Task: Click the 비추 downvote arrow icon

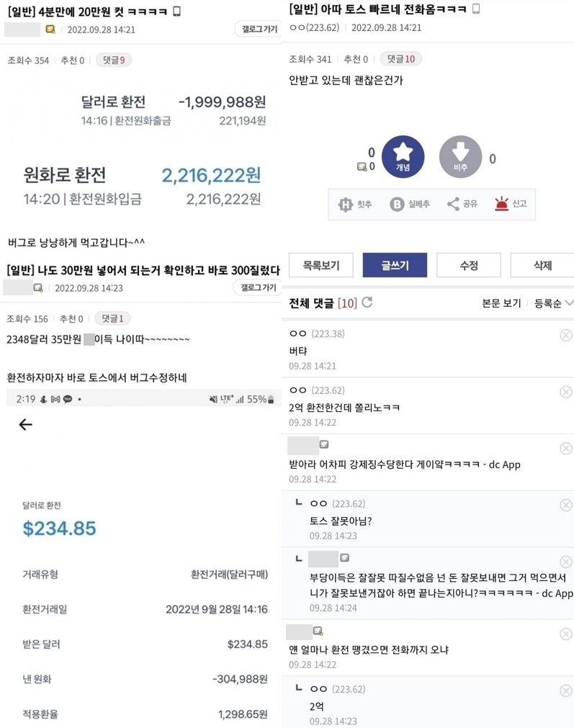Action: (462, 156)
